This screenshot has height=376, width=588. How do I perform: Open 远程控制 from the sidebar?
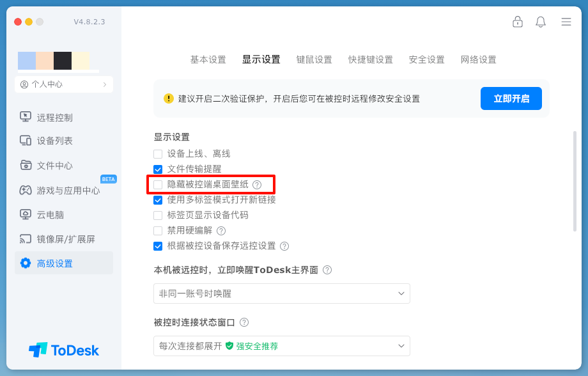[x=48, y=117]
